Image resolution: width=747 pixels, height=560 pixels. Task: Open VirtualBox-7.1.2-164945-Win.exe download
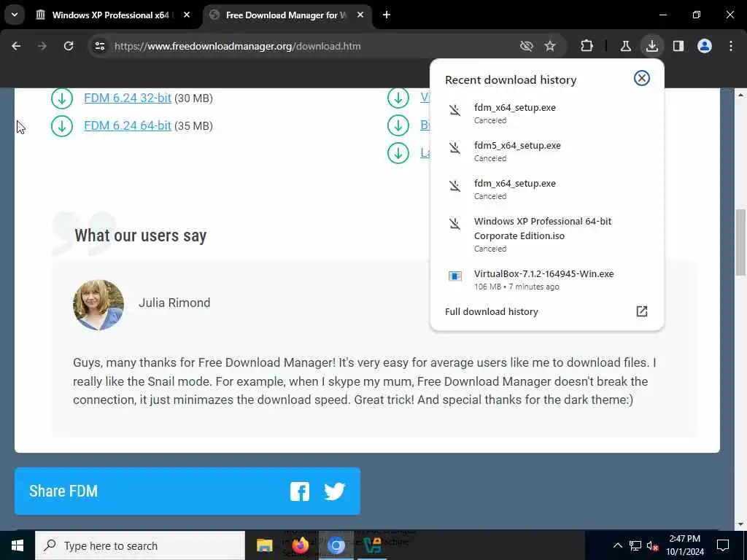[546, 279]
